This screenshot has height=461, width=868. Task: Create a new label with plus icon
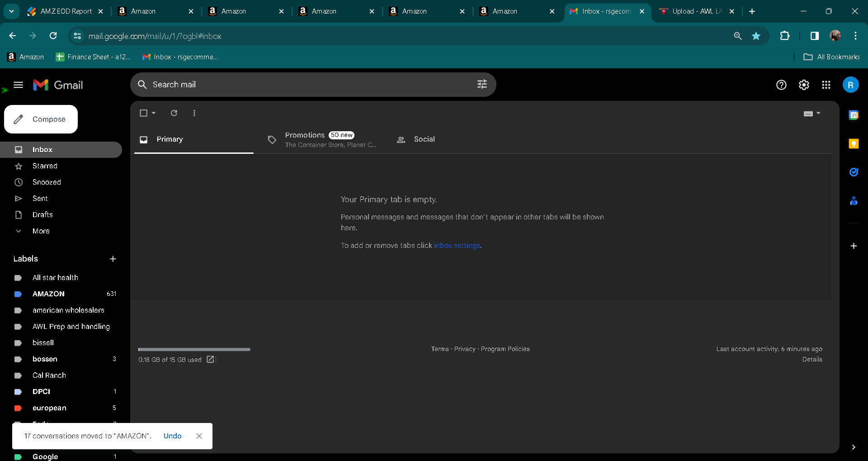[113, 259]
